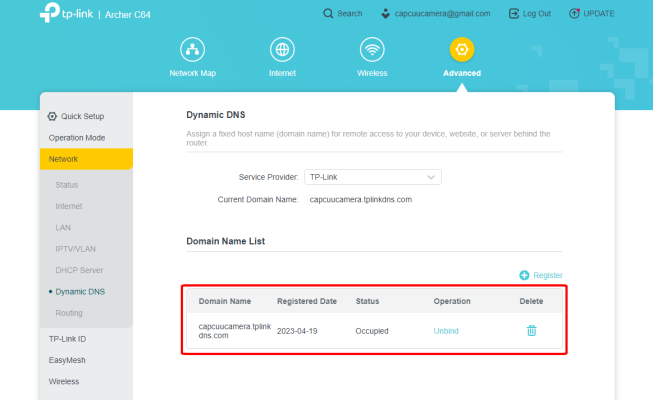Screen dimensions: 653x400
Task: Click the Service Provider dropdown arrow
Action: (x=431, y=178)
